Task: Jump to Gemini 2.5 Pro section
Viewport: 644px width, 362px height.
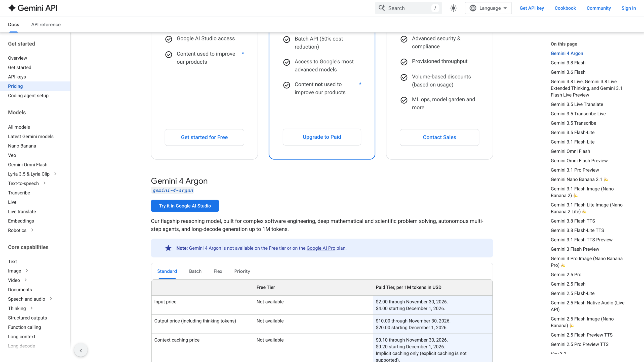Action: [566, 275]
